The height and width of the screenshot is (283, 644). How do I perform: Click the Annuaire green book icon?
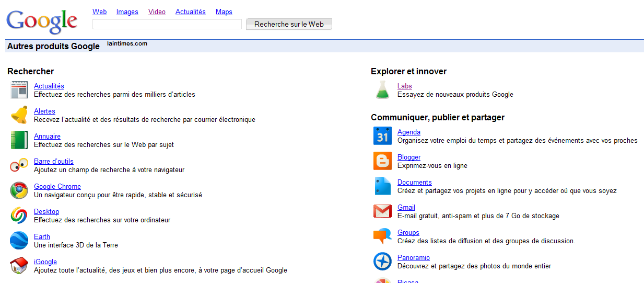(x=19, y=140)
